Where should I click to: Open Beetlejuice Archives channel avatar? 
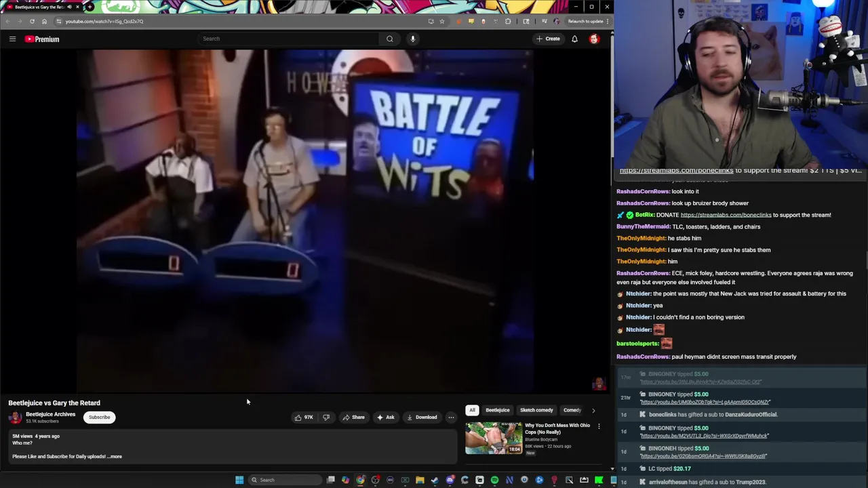click(15, 418)
